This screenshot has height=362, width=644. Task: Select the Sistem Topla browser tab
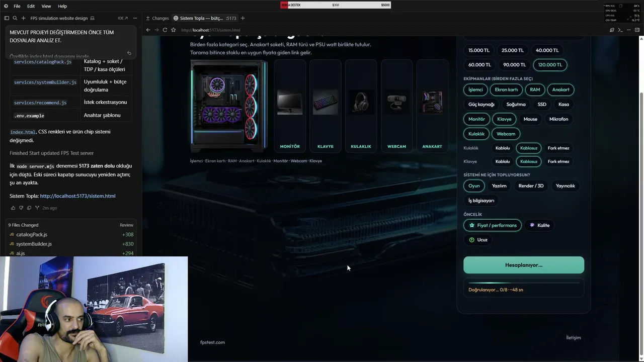(205, 18)
